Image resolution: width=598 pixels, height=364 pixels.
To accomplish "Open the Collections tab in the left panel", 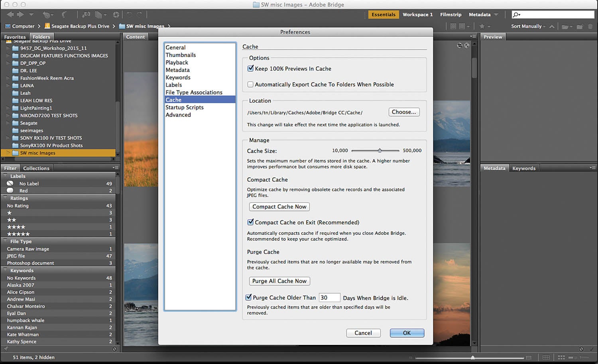I will click(x=36, y=168).
